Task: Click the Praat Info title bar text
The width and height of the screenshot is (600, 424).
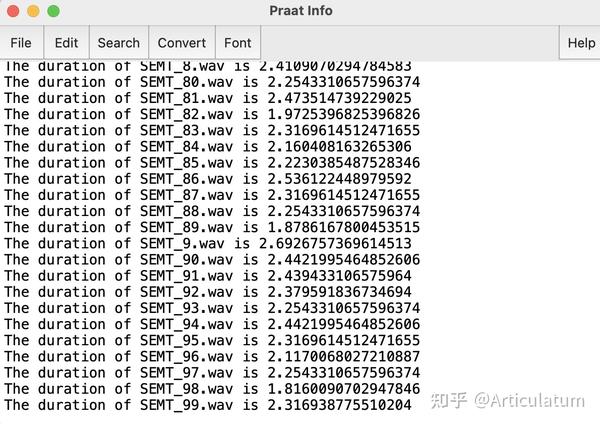Action: tap(300, 11)
